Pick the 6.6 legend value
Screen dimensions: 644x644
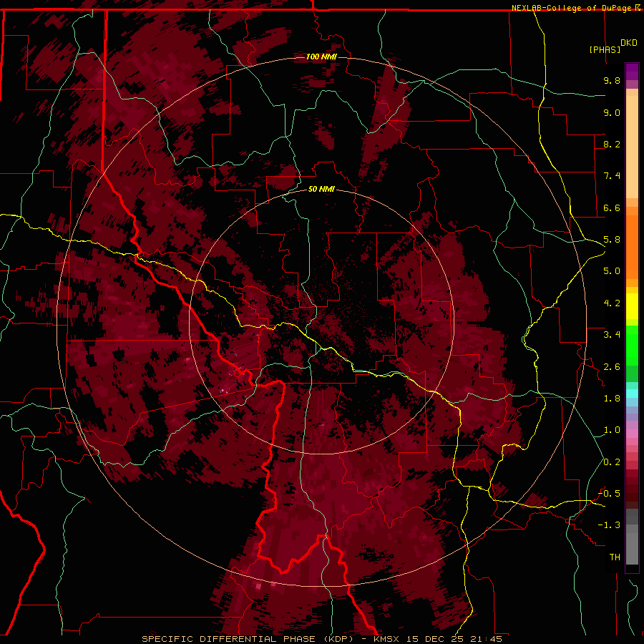pyautogui.click(x=612, y=208)
